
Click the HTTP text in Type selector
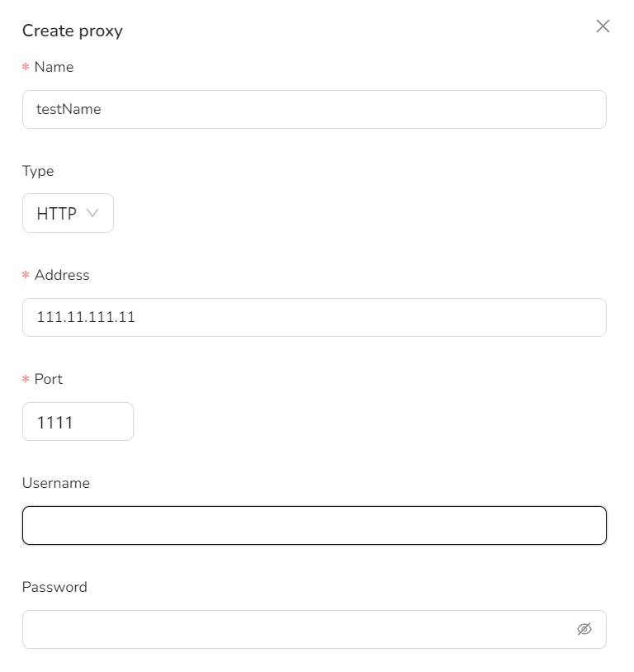click(57, 214)
